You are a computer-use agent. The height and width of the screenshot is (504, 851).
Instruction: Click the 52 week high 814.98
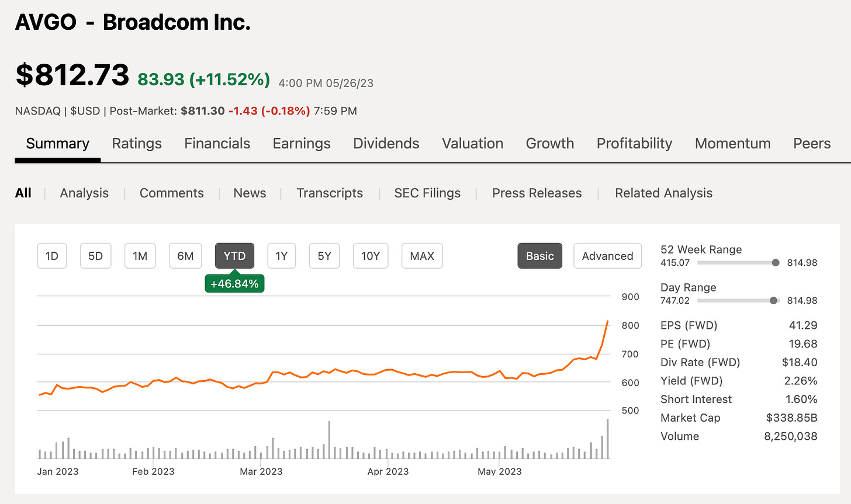tap(802, 263)
